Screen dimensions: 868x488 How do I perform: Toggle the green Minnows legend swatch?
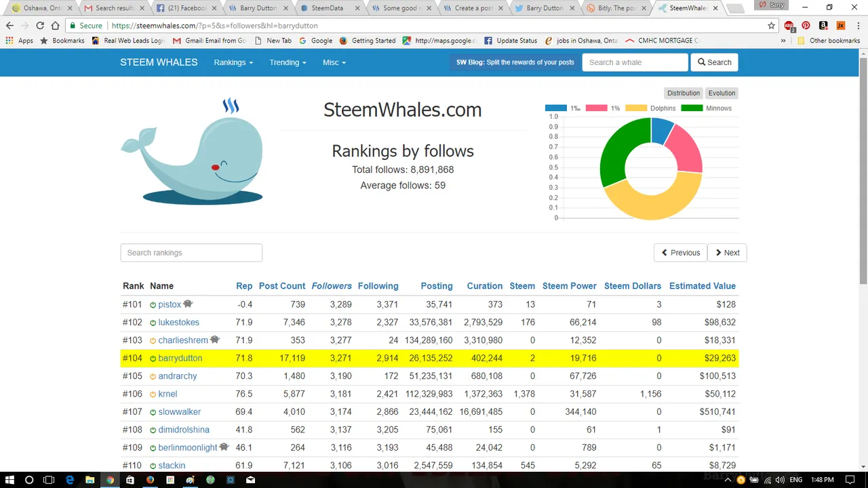coord(692,108)
